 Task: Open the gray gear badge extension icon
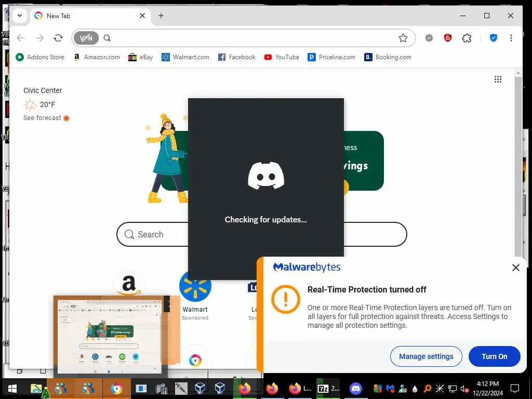(429, 38)
